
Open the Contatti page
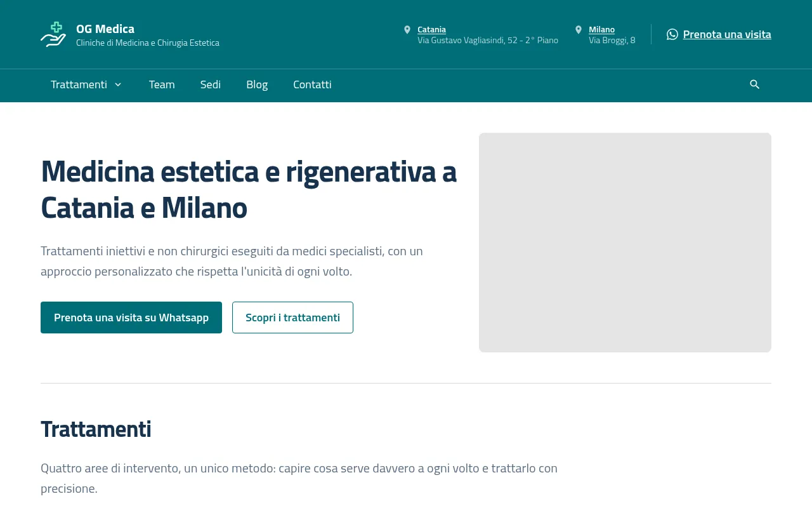312,84
